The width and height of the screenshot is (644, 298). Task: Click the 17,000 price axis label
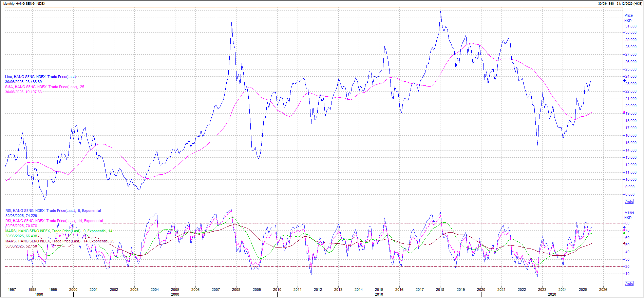631,128
